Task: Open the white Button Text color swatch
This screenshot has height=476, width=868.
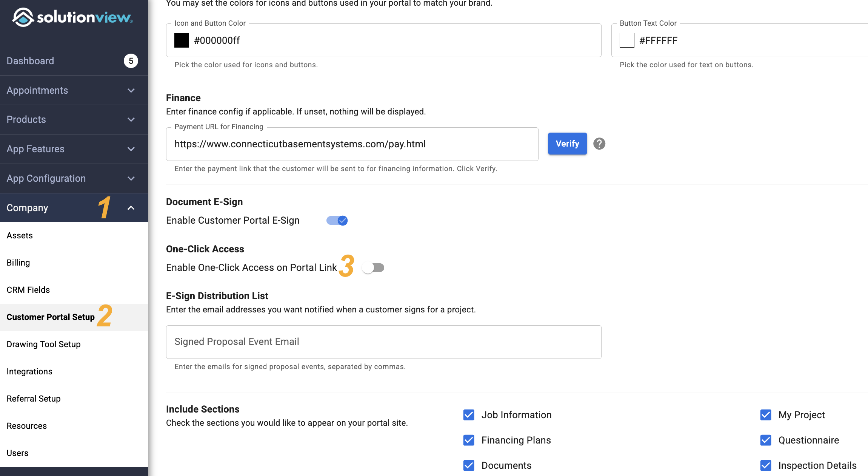Action: (x=627, y=40)
